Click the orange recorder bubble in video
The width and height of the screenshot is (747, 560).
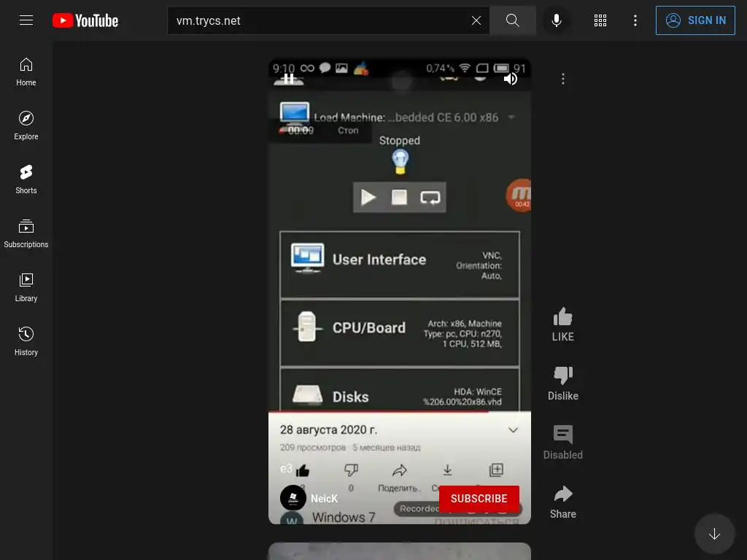pos(519,195)
